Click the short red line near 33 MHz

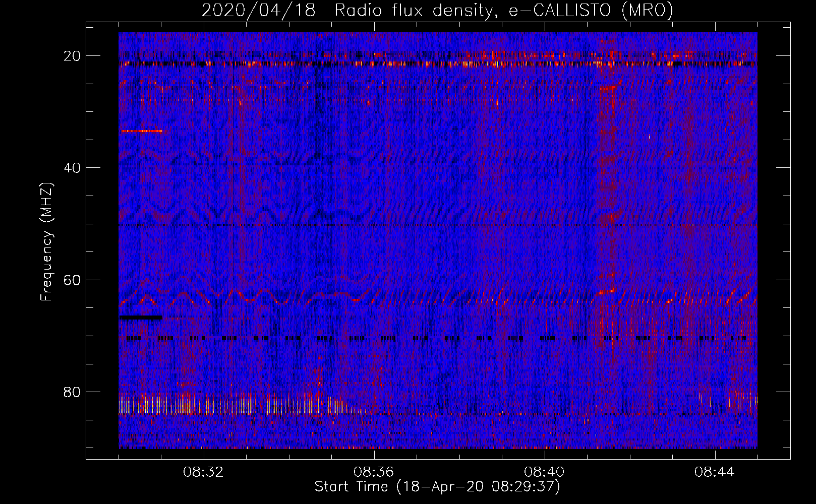coord(142,131)
